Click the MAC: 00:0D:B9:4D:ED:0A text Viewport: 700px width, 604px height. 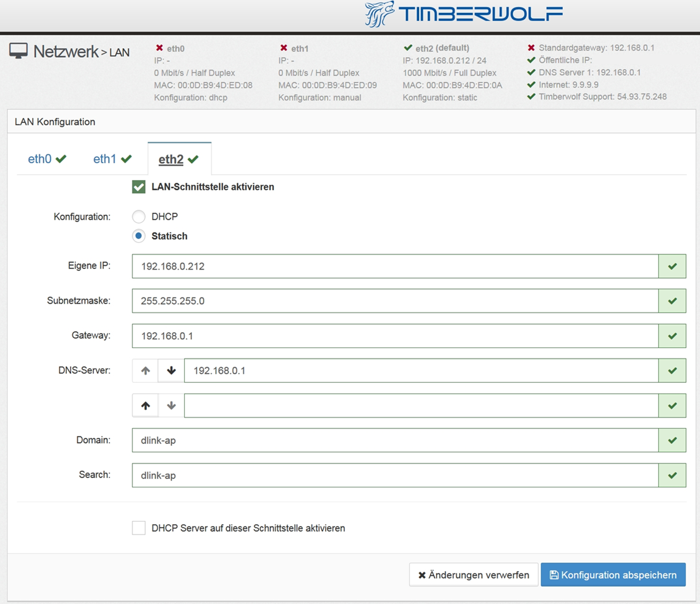452,85
